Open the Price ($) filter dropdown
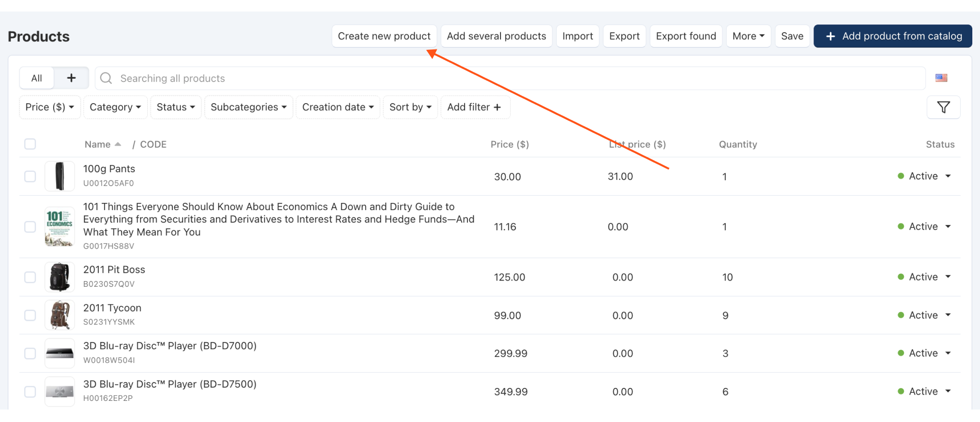The width and height of the screenshot is (980, 422). coord(49,107)
